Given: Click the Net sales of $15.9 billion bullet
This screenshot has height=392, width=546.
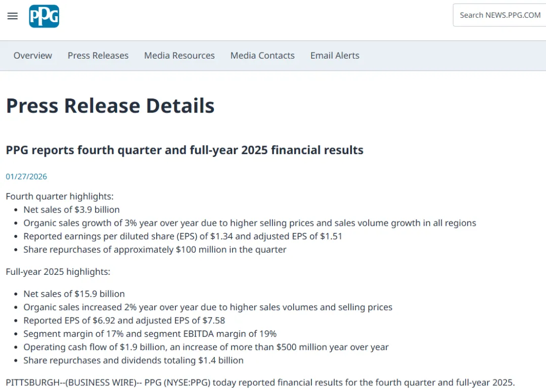Looking at the screenshot, I should (74, 294).
